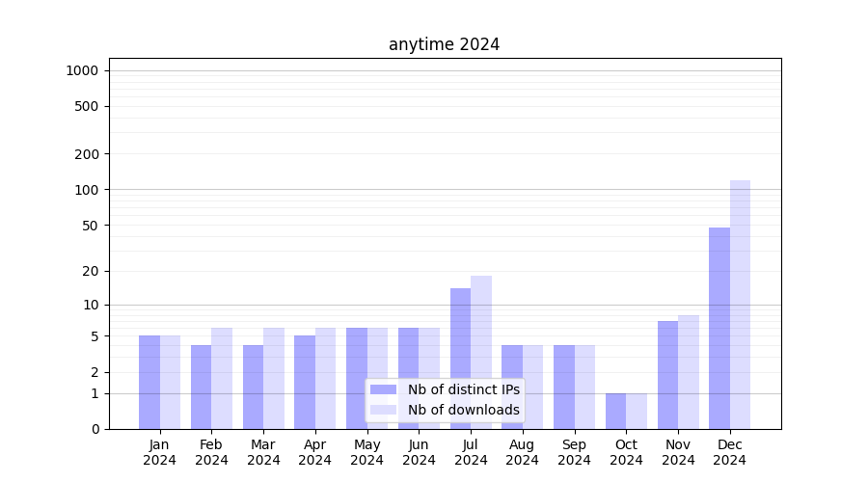
Task: Pick the Oct 2024 distinct IPs bar
Action: (x=615, y=411)
